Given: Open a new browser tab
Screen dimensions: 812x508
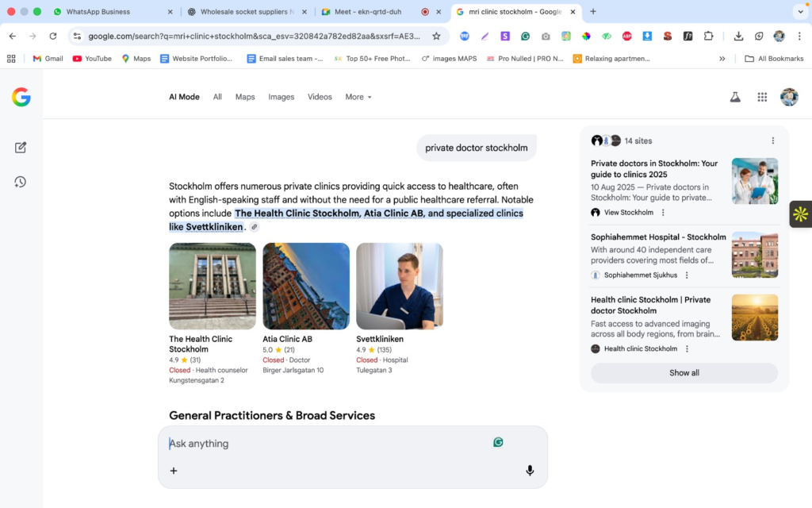Looking at the screenshot, I should [x=593, y=11].
